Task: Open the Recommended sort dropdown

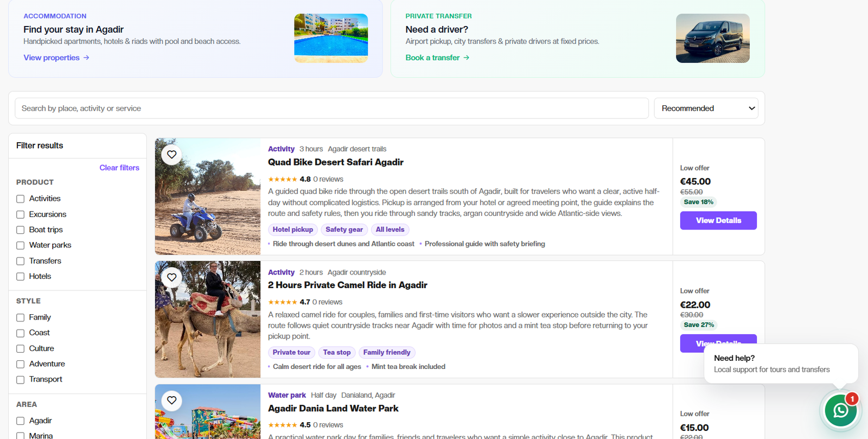Action: coord(706,108)
